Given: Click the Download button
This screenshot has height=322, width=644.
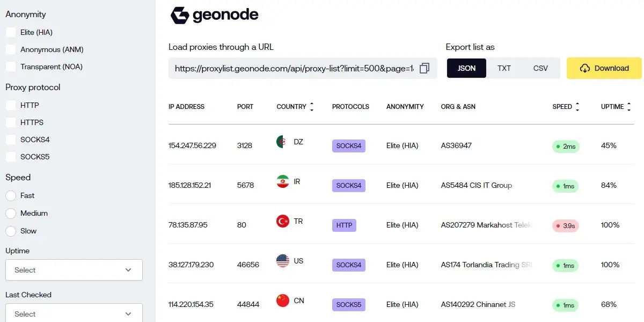Looking at the screenshot, I should [x=603, y=68].
